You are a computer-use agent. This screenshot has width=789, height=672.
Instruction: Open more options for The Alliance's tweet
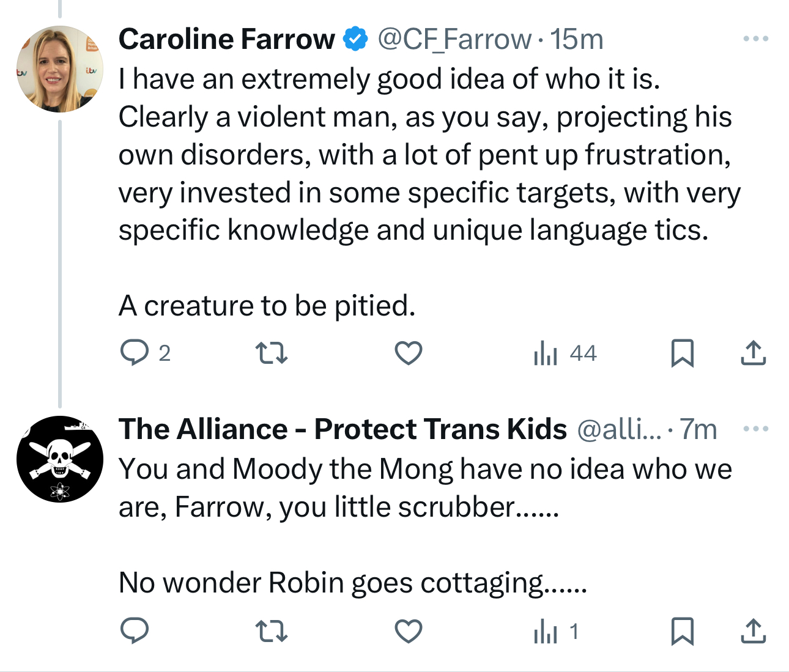[755, 429]
